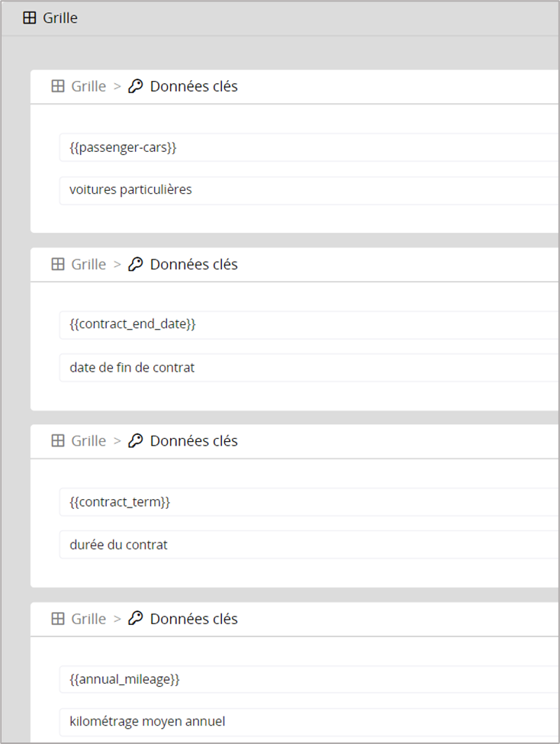Open the Grille breadcrumb above the contract_term field
The height and width of the screenshot is (744, 560).
89,440
